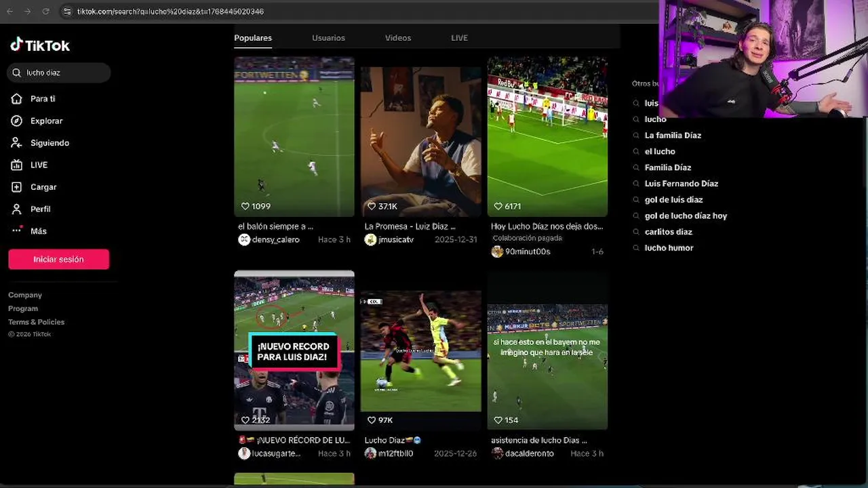Like heart on 'Hoy Lucho Díaz nos deja' video

pos(498,206)
